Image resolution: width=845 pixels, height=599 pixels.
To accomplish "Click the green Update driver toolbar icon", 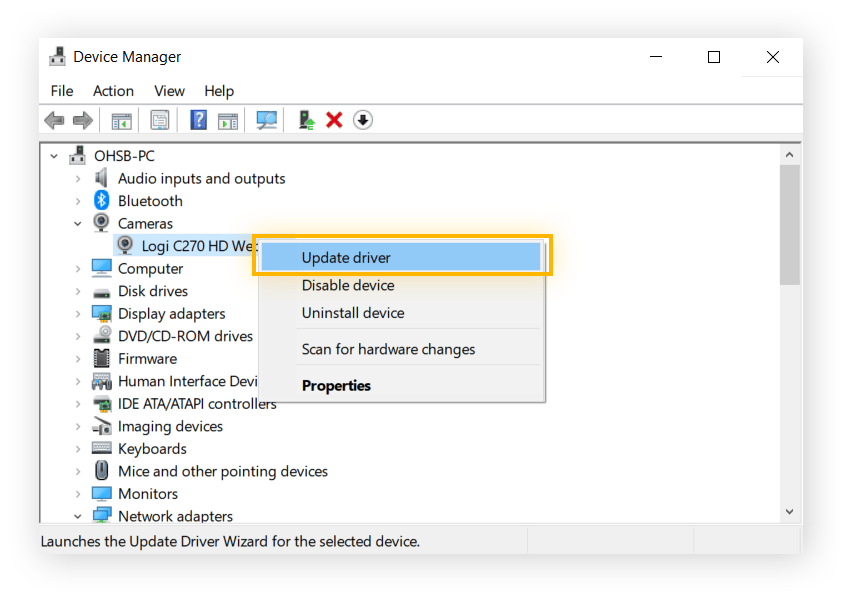I will [307, 121].
